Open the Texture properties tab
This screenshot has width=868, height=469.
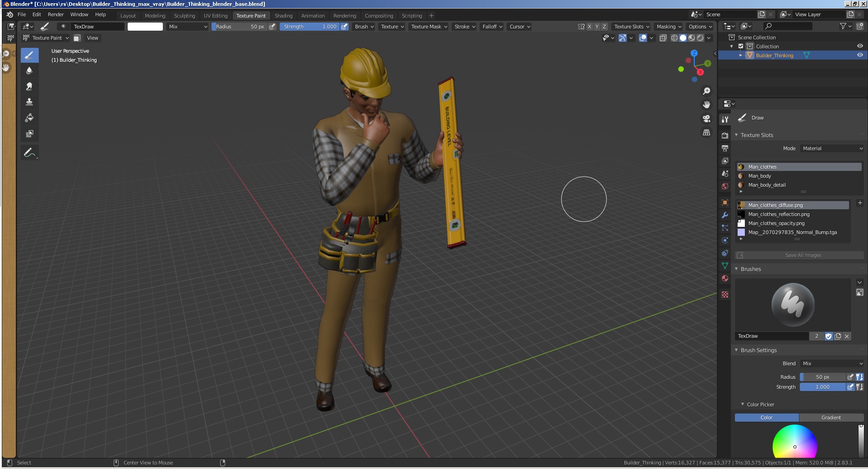pyautogui.click(x=725, y=294)
